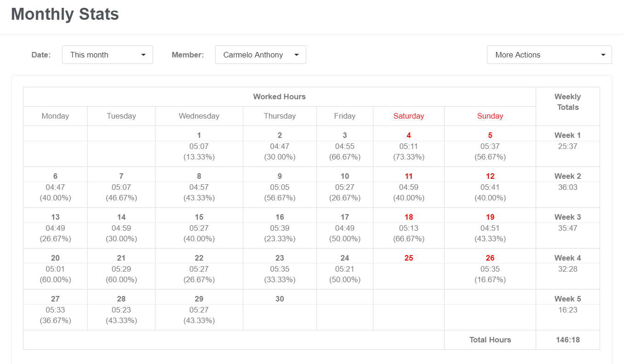This screenshot has width=624, height=364.
Task: Open the Member dropdown for Carmelo Anthony
Action: tap(260, 55)
